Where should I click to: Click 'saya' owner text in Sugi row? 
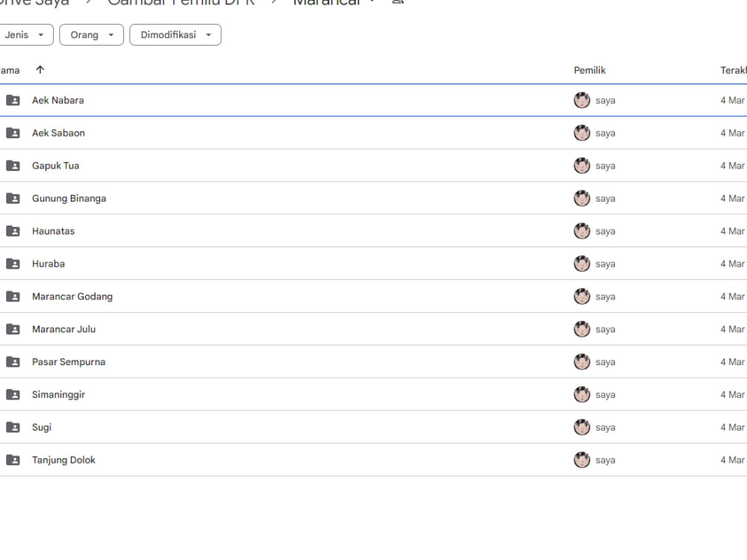click(x=606, y=428)
